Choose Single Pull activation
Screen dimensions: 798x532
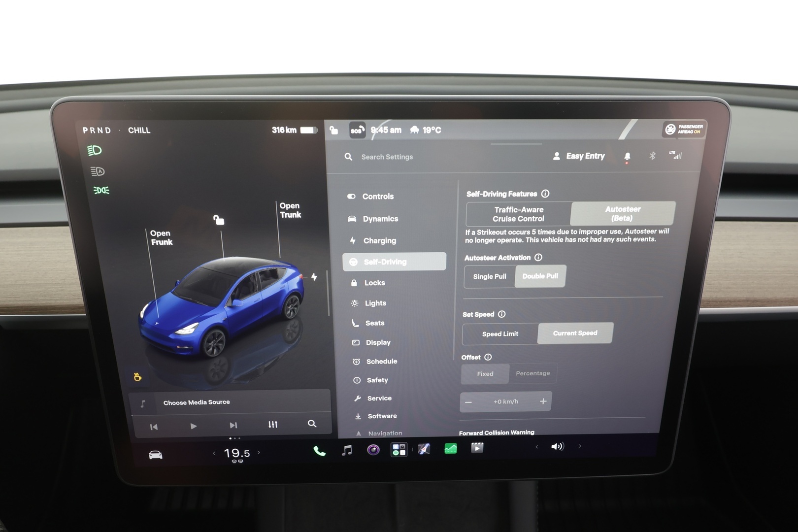click(x=490, y=276)
